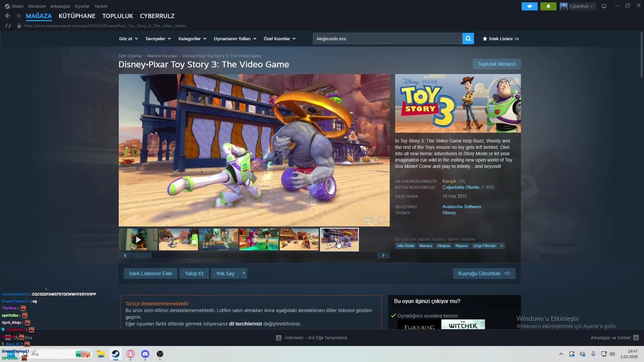Viewport: 644px width, 362px height.
Task: Open the Macera Oyunları breadcrumb link
Action: (163, 56)
